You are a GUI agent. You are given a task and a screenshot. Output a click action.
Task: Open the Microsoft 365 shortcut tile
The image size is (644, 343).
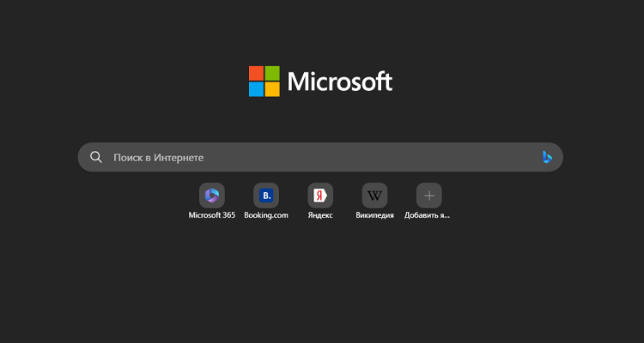pos(212,196)
